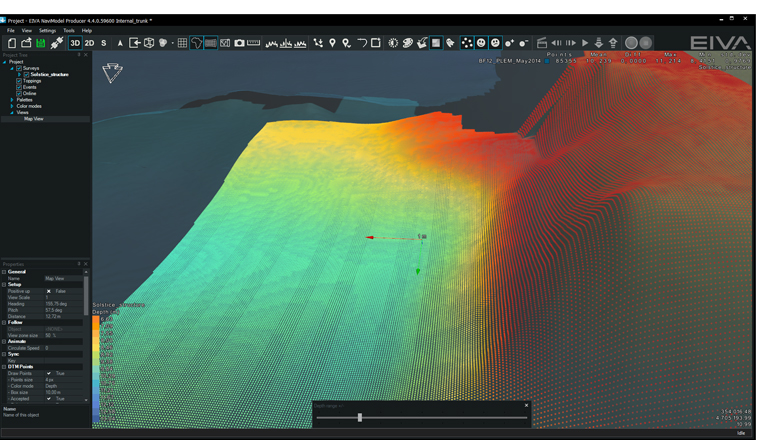Click the camera snapshot icon

pos(240,43)
